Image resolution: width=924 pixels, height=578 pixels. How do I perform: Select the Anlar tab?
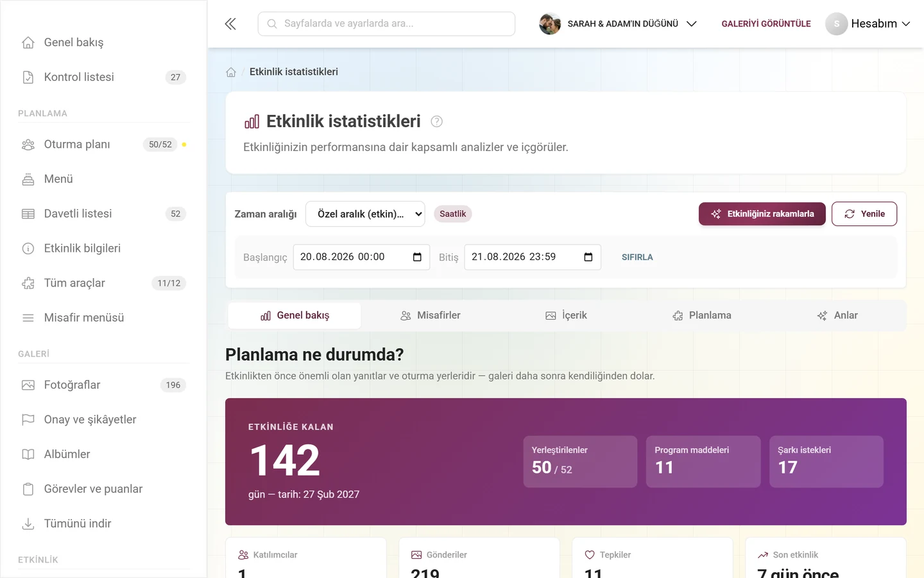pos(837,315)
